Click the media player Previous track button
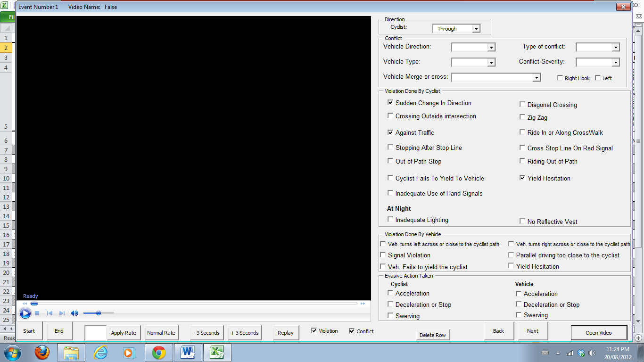The image size is (644, 362). (50, 313)
